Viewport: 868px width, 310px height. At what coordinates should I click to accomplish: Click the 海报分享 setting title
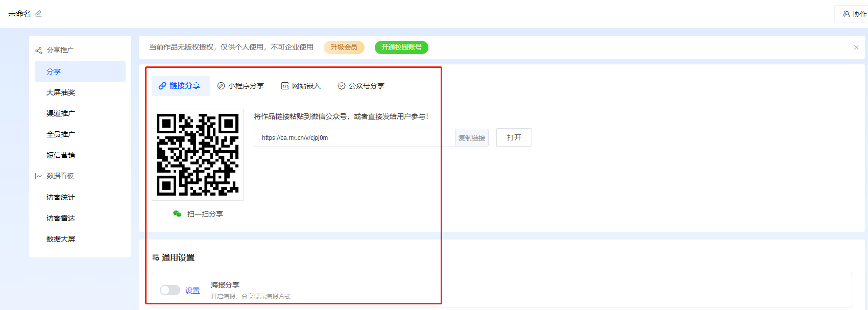[x=225, y=285]
